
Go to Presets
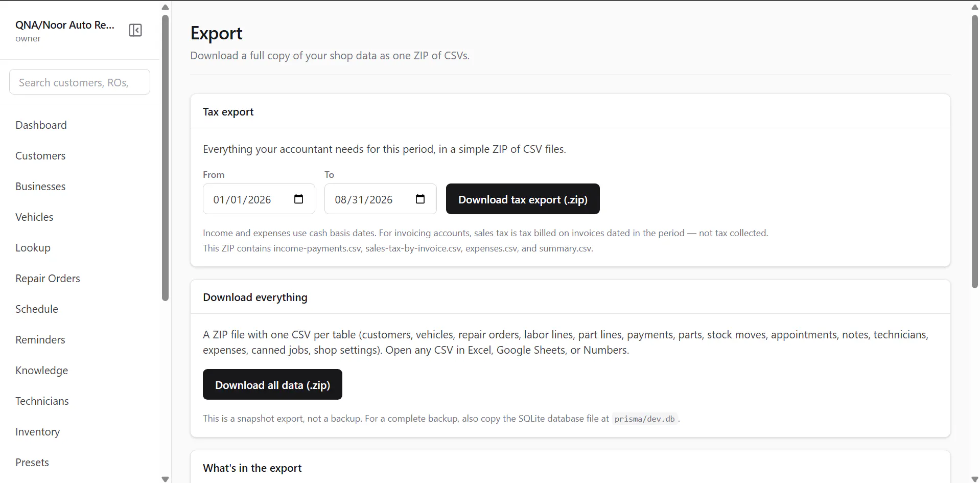tap(32, 463)
